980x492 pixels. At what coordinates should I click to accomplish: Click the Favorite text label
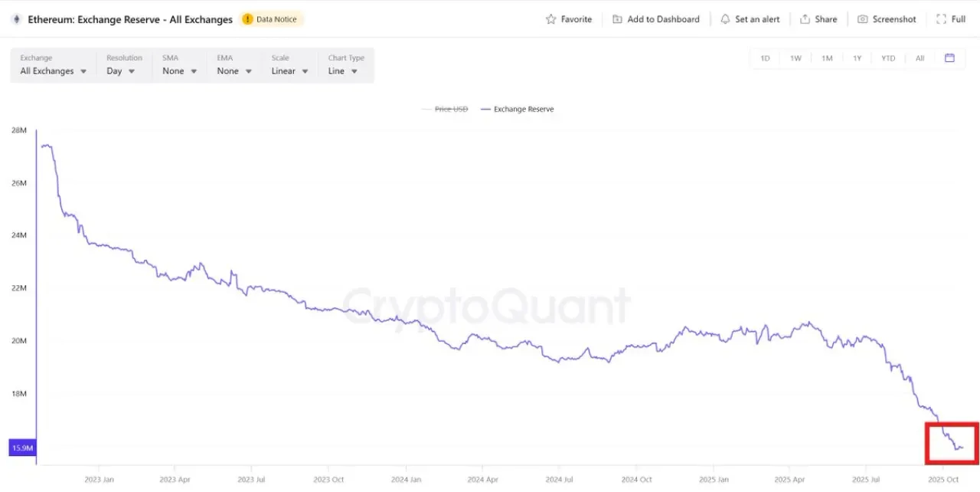point(577,19)
